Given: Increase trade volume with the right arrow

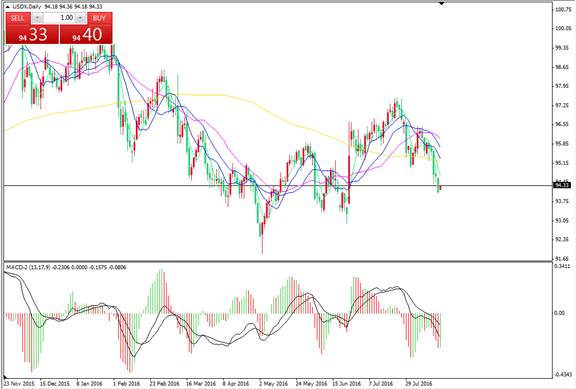Looking at the screenshot, I should (x=80, y=18).
